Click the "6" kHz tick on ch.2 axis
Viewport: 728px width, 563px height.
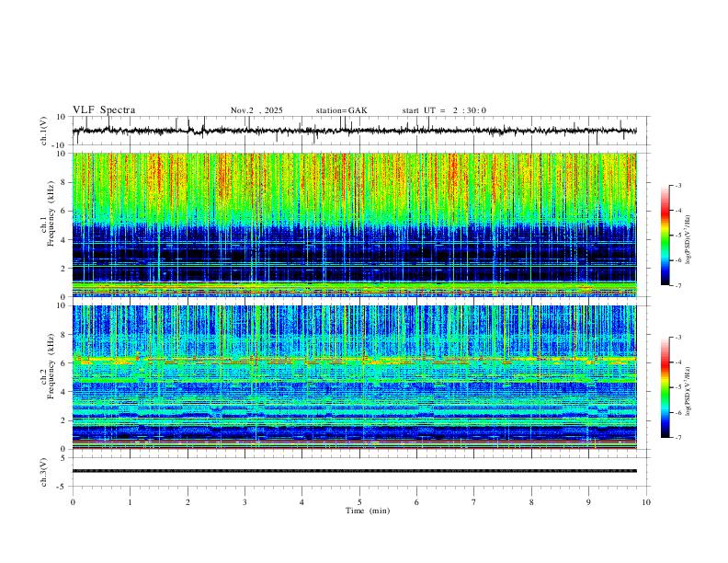(64, 363)
